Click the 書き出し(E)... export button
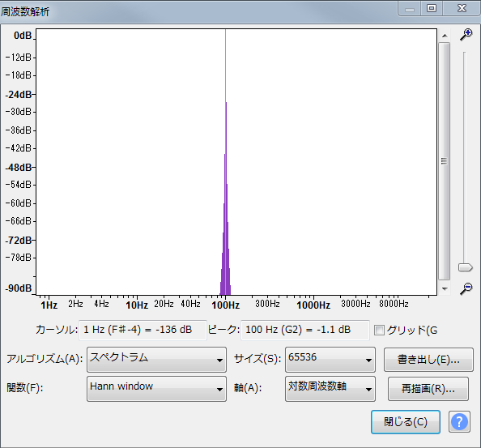Screen dimensions: 481x448 click(x=428, y=360)
